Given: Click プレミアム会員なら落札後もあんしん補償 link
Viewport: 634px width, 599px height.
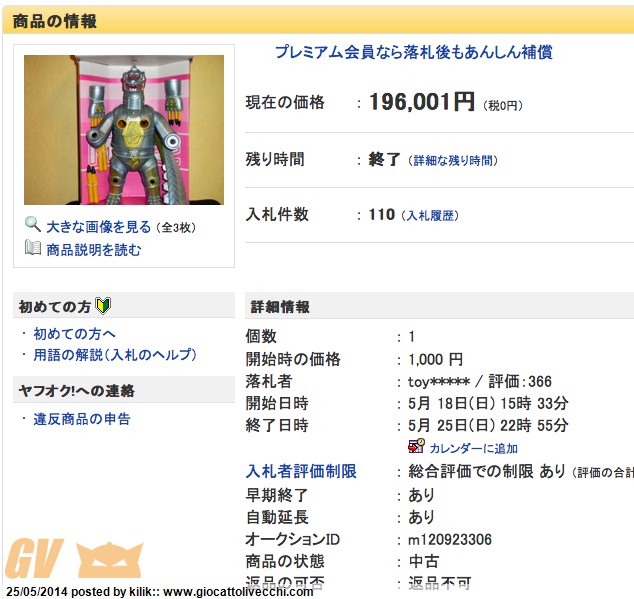Looking at the screenshot, I should pyautogui.click(x=414, y=52).
